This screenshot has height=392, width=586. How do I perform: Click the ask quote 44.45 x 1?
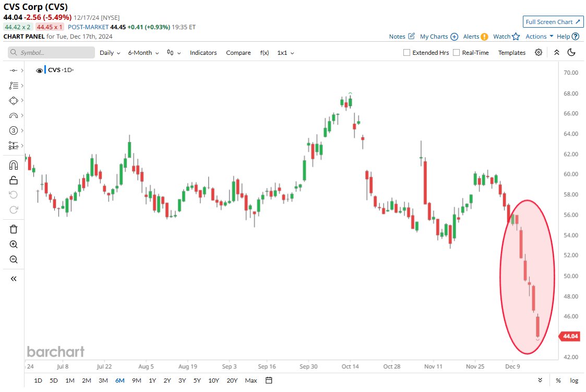click(50, 27)
